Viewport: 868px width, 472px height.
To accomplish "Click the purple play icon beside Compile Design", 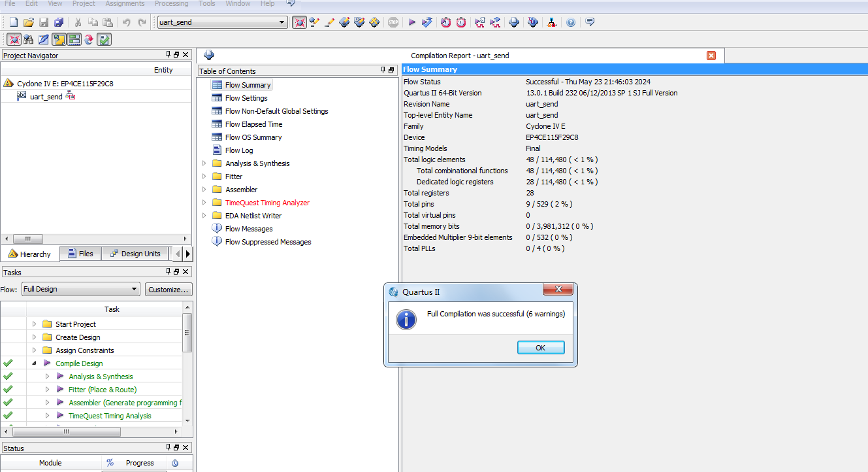I will (47, 363).
